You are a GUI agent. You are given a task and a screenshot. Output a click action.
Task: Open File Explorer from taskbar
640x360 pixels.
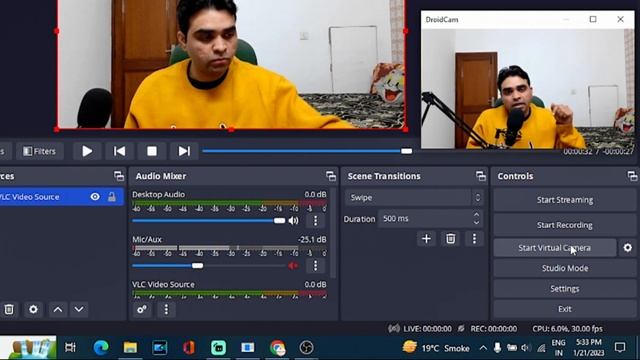(130, 347)
